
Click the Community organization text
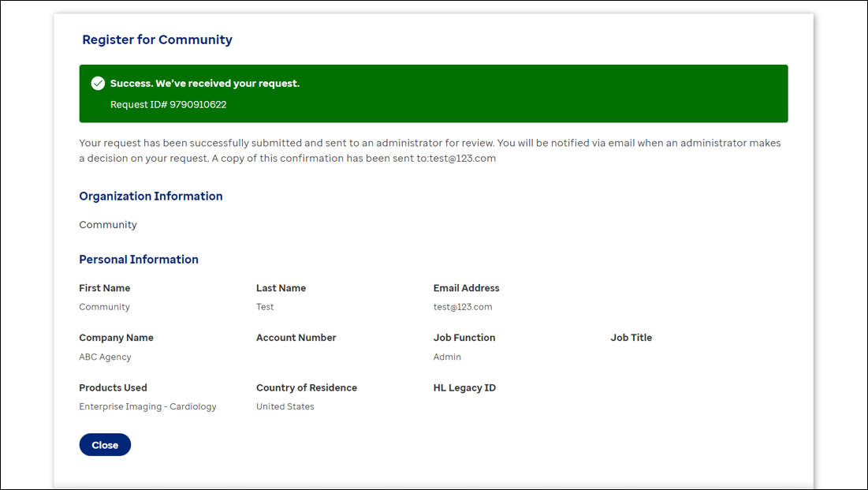click(108, 224)
